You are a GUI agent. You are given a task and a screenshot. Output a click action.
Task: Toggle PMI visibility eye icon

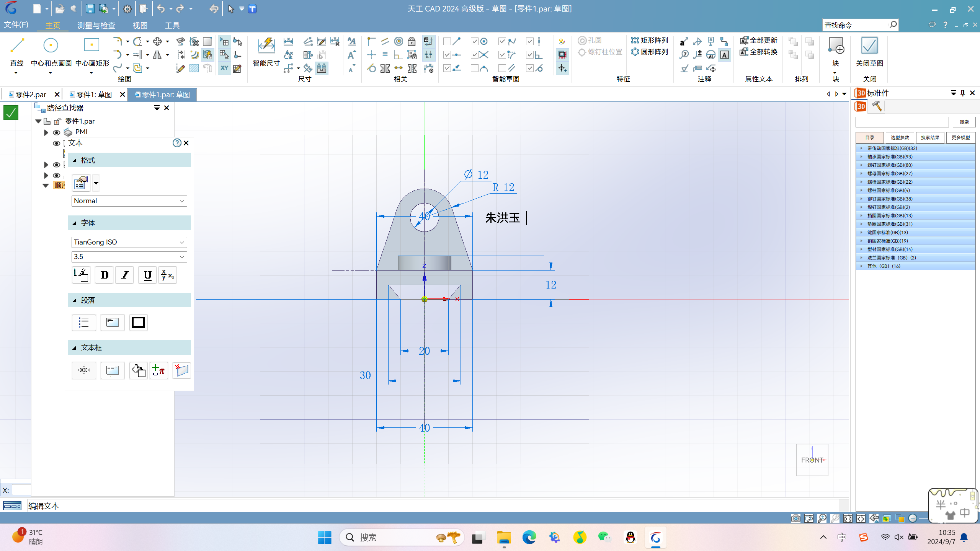57,132
